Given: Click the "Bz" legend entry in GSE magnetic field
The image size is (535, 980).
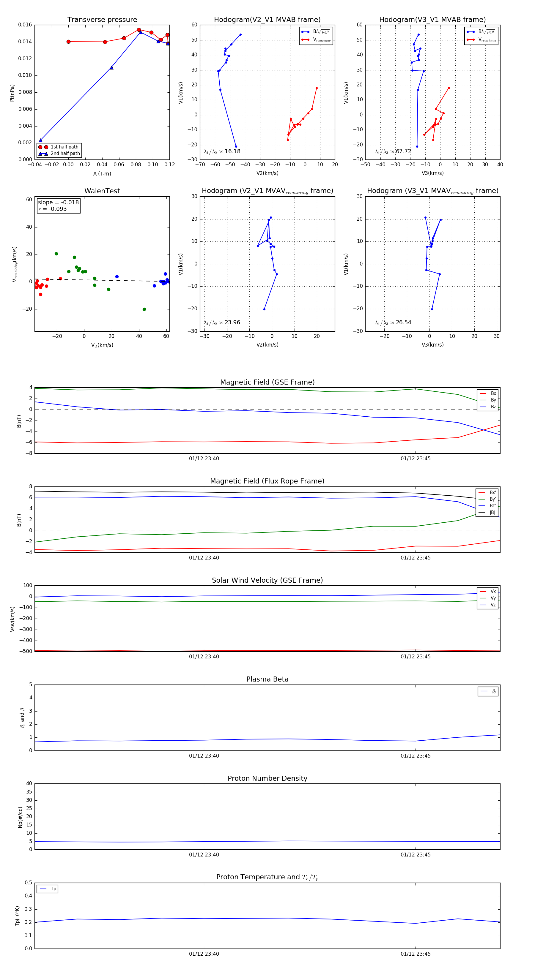Looking at the screenshot, I should click(488, 407).
